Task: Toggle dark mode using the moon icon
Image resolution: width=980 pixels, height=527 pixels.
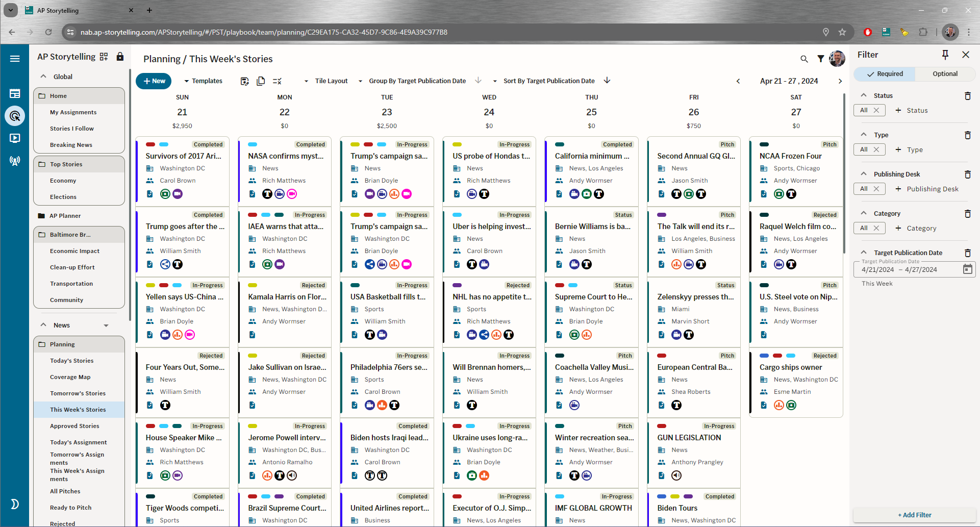Action: (x=15, y=504)
